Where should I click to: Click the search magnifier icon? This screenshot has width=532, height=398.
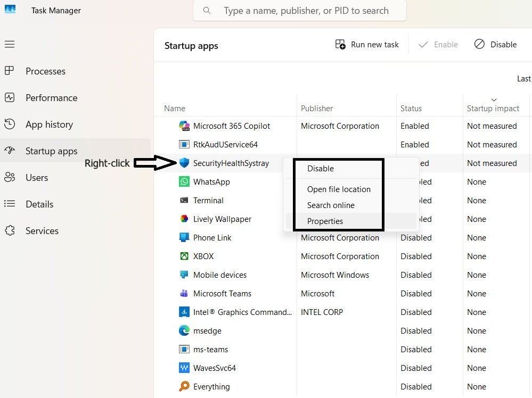[207, 11]
